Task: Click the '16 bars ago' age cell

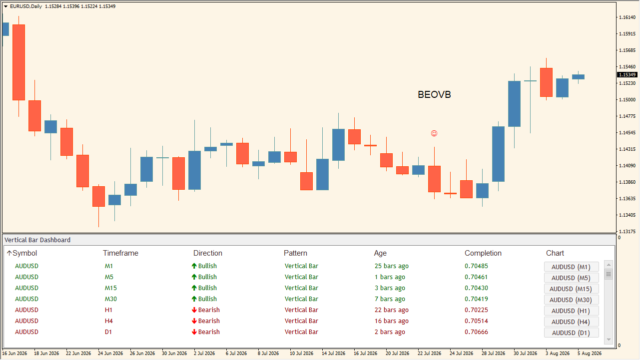Action: (391, 321)
